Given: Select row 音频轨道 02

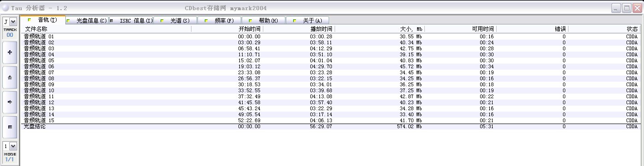Looking at the screenshot, I should click(x=331, y=42).
